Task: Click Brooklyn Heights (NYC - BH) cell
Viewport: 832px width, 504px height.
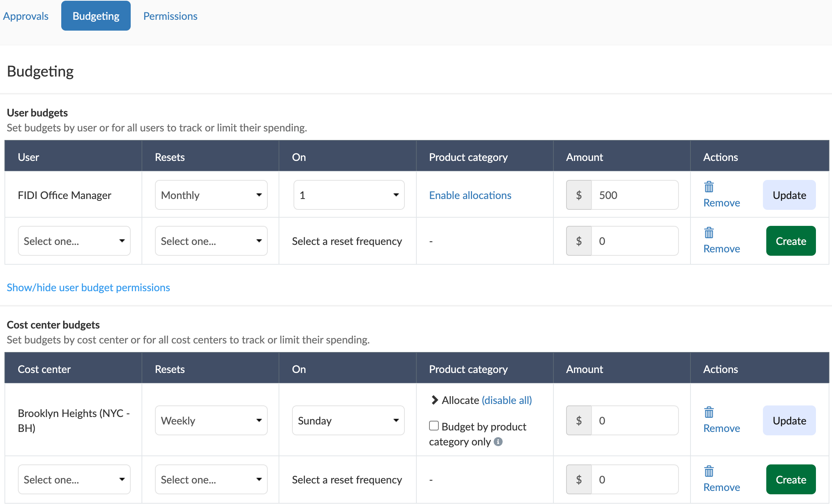Action: tap(74, 420)
